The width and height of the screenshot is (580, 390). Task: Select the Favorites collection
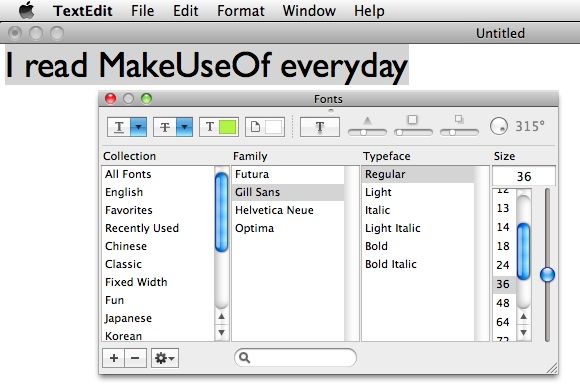158,210
